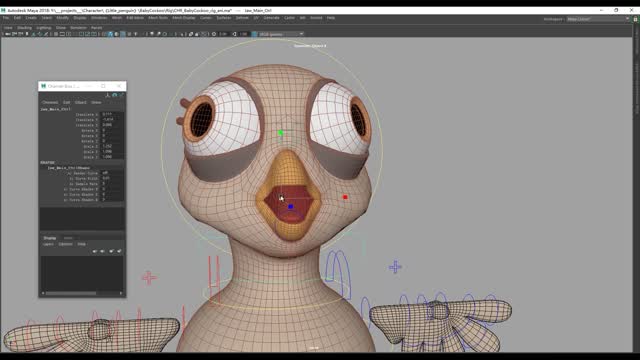The image size is (640, 360).
Task: Open the Channels menu in Channel Box
Action: [x=50, y=102]
